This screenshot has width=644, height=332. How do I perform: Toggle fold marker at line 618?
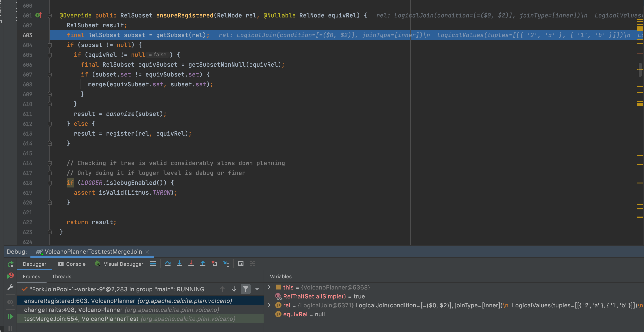[49, 183]
